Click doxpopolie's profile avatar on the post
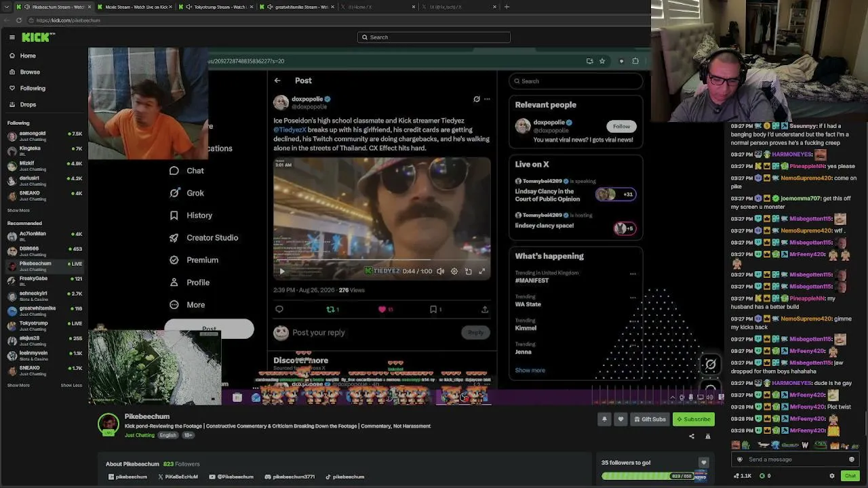Viewport: 868px width, 488px height. click(281, 102)
